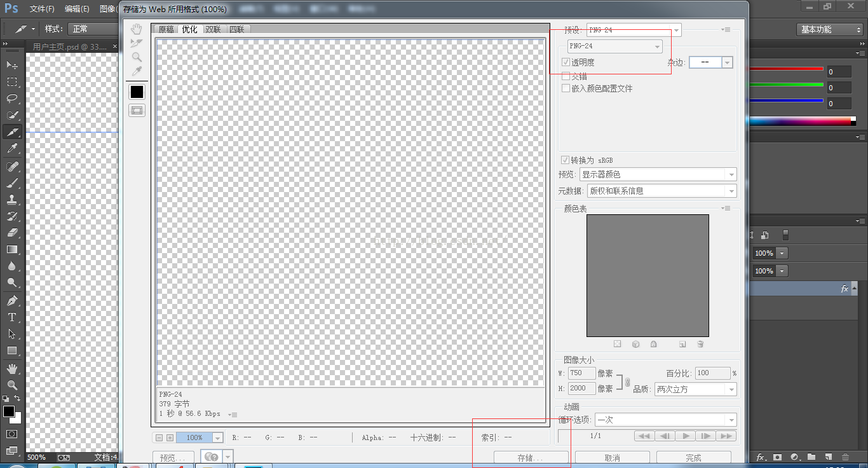This screenshot has width=868, height=468.
Task: Select the Rectangle shape tool
Action: tap(12, 350)
